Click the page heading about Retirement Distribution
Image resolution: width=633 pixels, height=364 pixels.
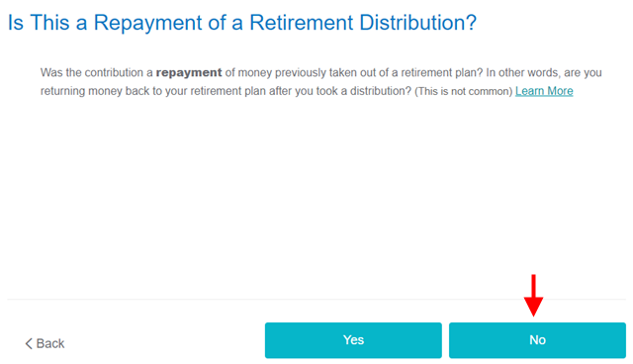pyautogui.click(x=242, y=23)
